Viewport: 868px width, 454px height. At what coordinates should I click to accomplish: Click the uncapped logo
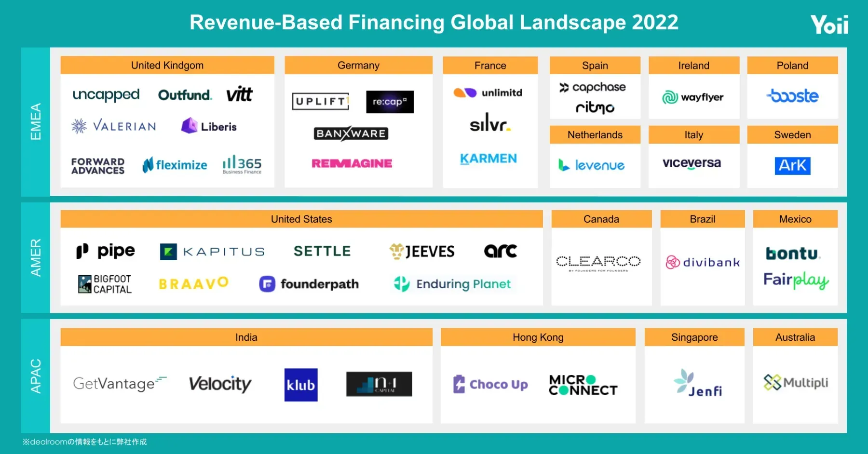[x=106, y=95]
